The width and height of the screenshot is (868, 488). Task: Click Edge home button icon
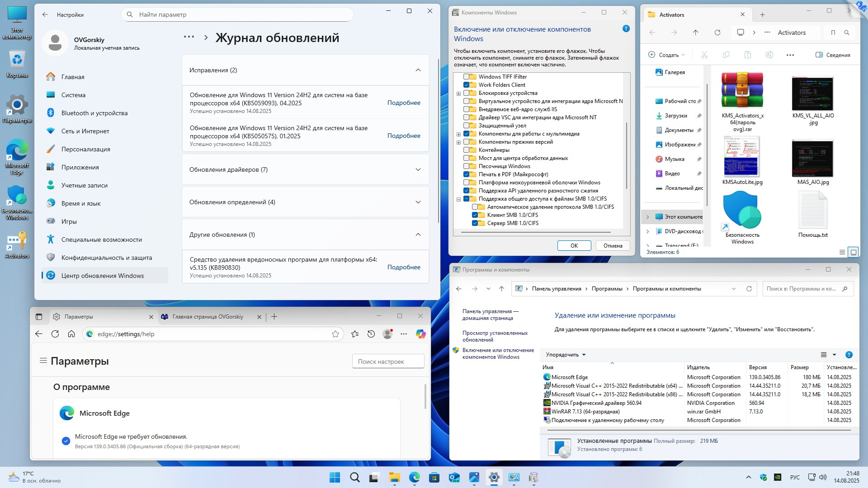click(71, 334)
